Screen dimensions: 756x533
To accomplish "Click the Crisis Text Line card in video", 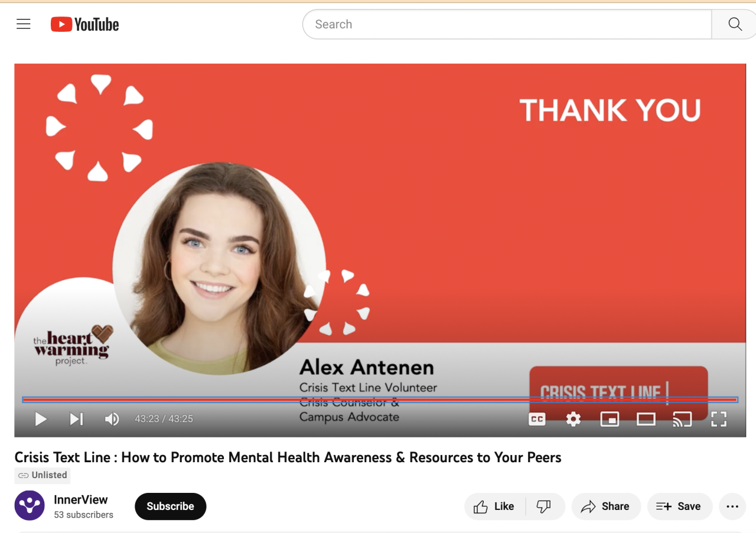I will pos(618,392).
